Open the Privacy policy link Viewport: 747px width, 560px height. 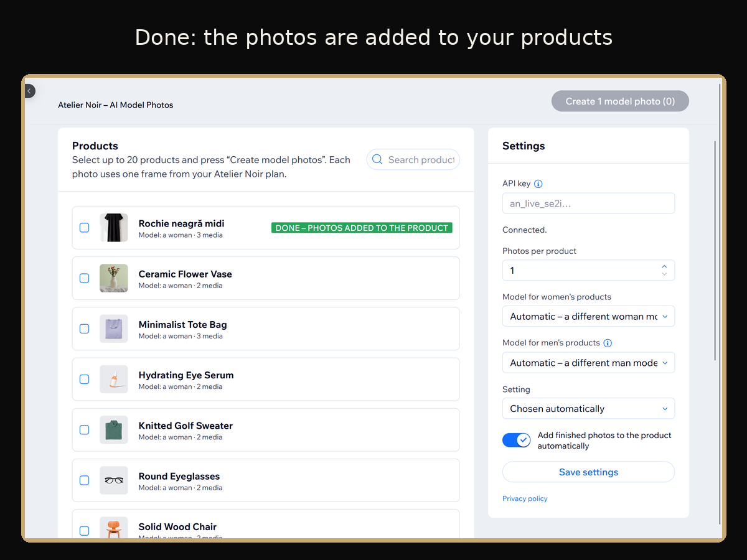point(525,498)
